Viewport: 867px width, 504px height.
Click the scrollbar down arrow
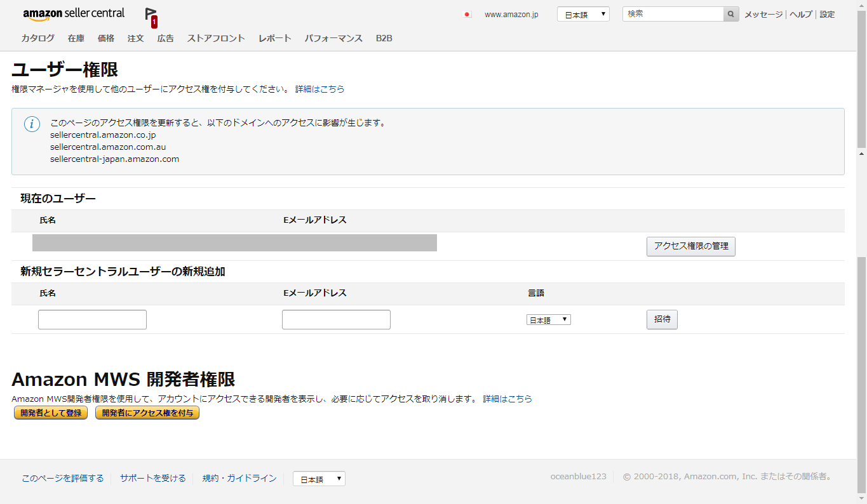point(861,499)
